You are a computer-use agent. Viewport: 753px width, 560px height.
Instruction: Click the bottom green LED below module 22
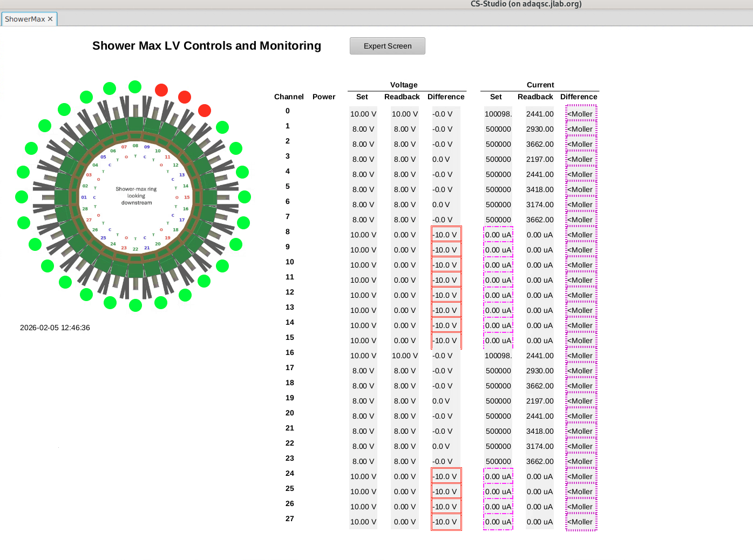135,305
